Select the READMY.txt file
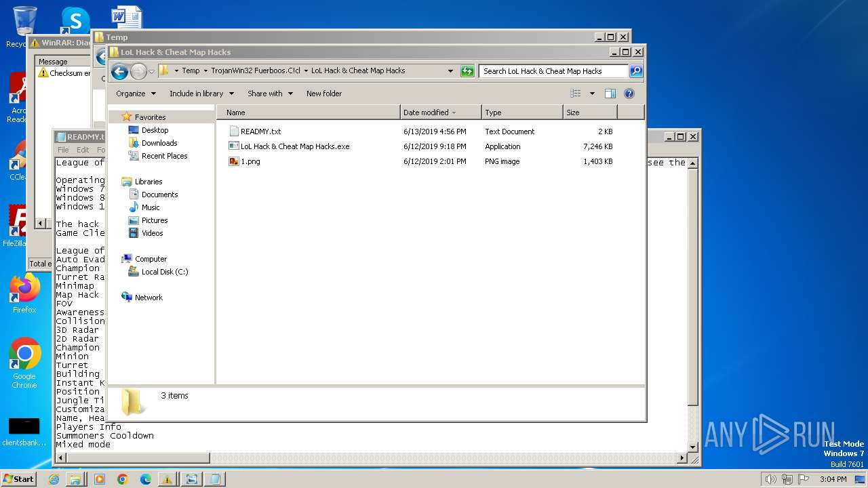Viewport: 868px width, 488px height. click(x=260, y=131)
